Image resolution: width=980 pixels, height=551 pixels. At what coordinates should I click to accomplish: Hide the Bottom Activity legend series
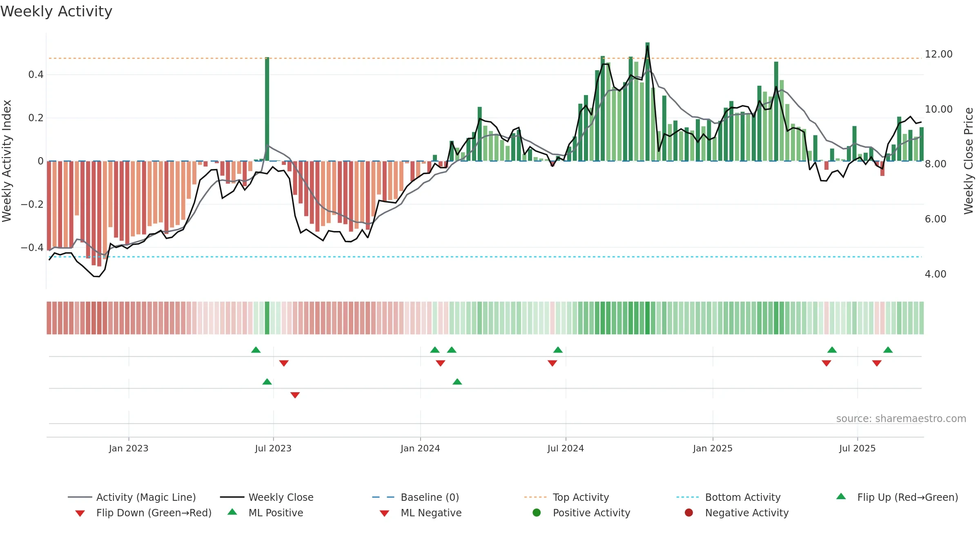pos(728,497)
